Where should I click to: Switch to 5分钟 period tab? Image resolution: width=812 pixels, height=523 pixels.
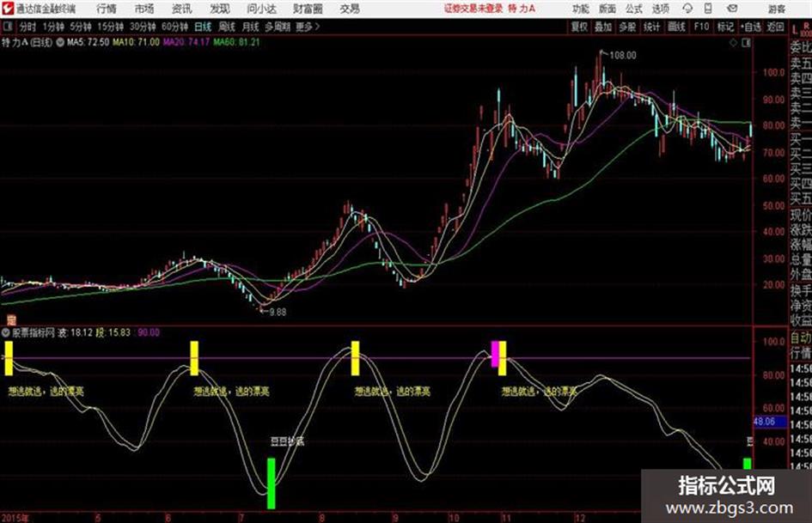pos(81,27)
